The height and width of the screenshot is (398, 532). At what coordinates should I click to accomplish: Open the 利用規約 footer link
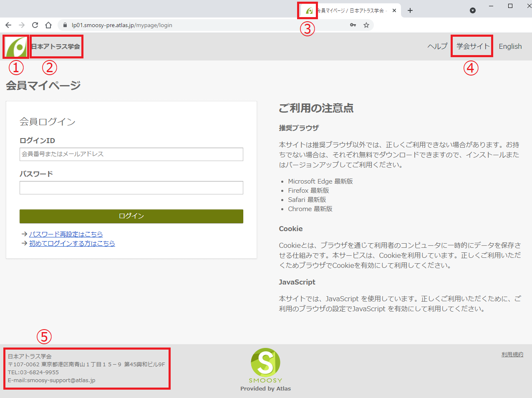tap(512, 354)
